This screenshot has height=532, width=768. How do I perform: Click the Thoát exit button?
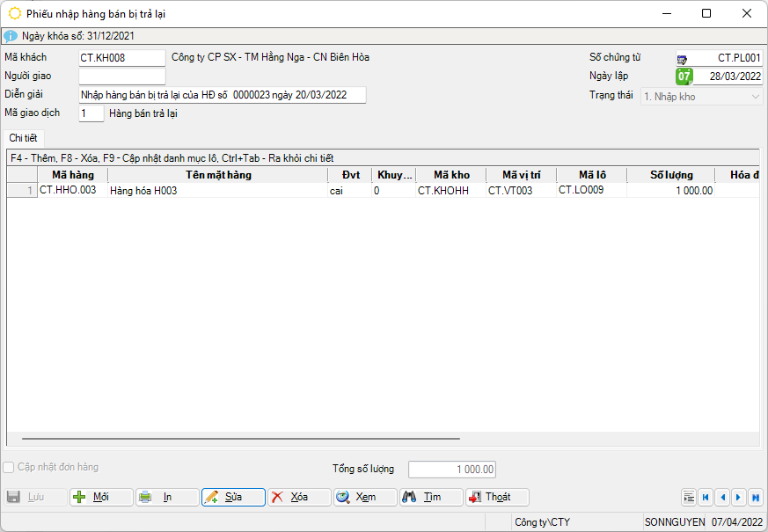pyautogui.click(x=497, y=497)
